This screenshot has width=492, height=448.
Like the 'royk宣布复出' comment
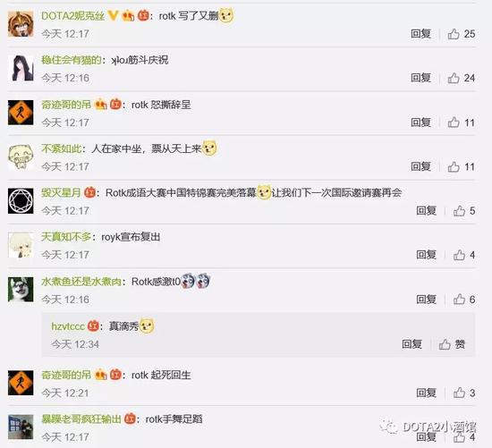[464, 255]
